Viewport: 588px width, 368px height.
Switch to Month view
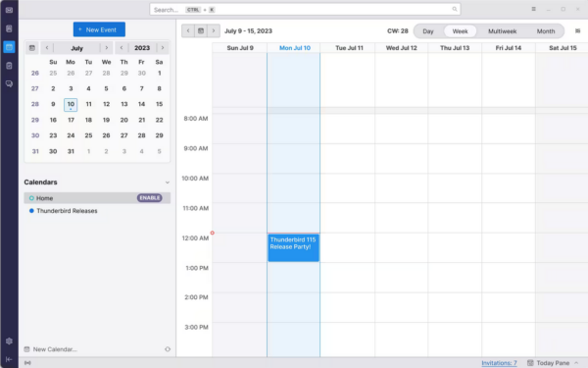coord(546,31)
